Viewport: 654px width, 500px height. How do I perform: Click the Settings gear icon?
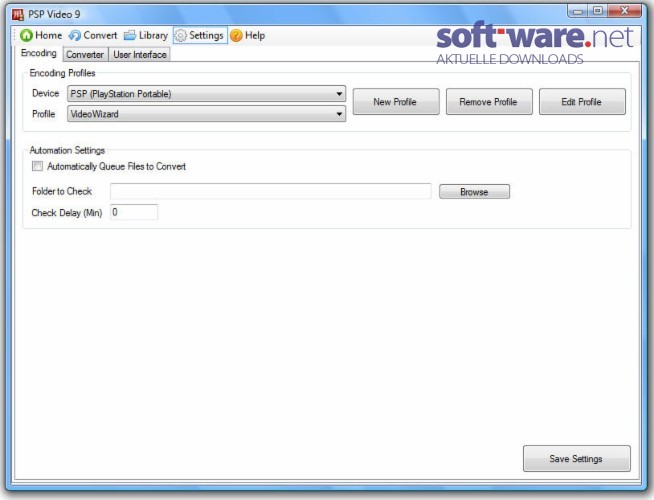(180, 35)
